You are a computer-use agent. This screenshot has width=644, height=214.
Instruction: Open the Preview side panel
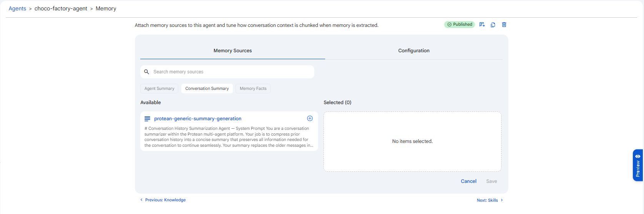point(638,165)
